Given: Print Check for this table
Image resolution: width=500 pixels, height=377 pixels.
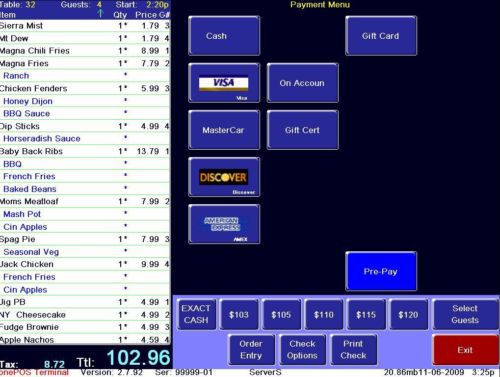Looking at the screenshot, I should 354,350.
